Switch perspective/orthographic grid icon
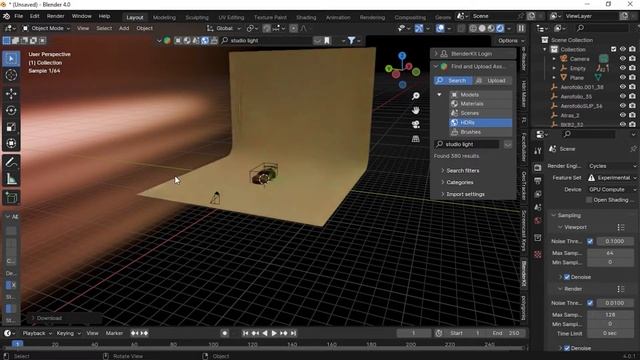This screenshot has width=640, height=360. pyautogui.click(x=416, y=139)
